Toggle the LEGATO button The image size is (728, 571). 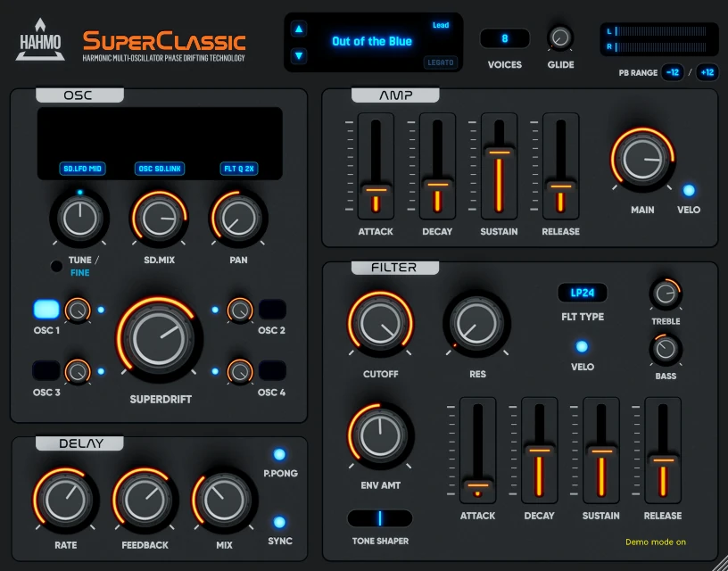[440, 62]
